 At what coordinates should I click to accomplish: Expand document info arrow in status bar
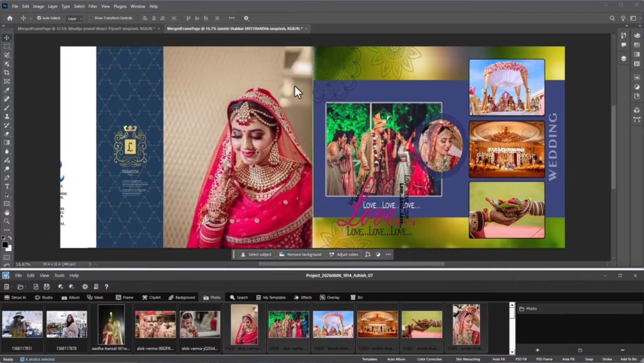click(89, 264)
